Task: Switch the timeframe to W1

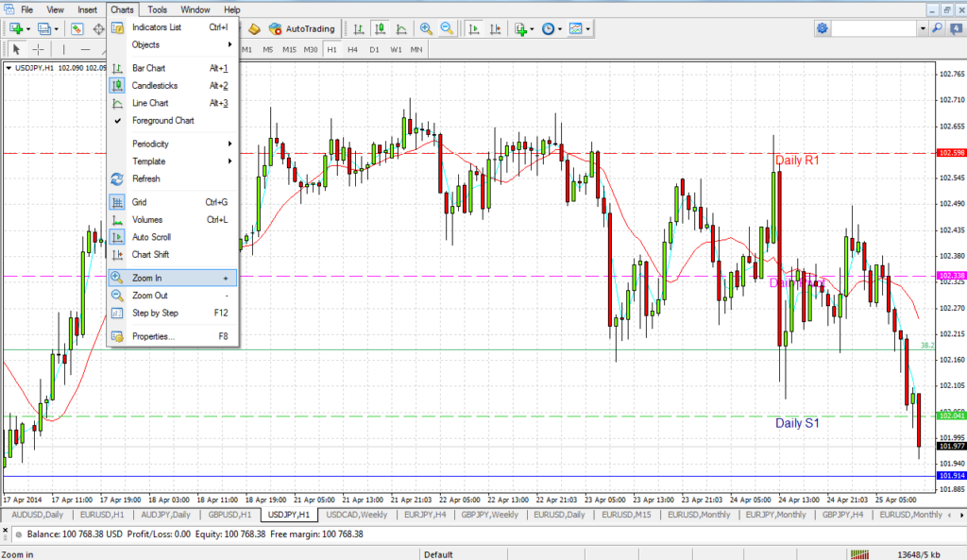Action: point(396,49)
